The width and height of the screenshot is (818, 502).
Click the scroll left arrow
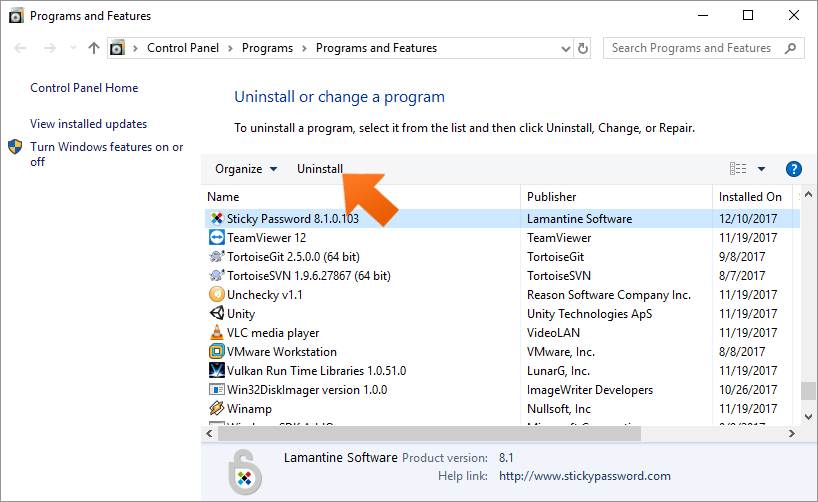click(209, 434)
